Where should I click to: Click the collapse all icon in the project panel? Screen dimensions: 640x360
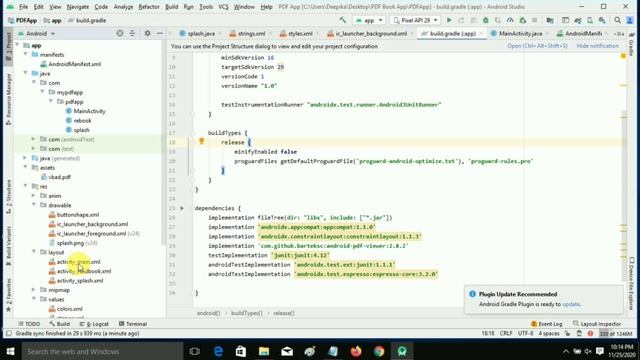click(x=132, y=33)
